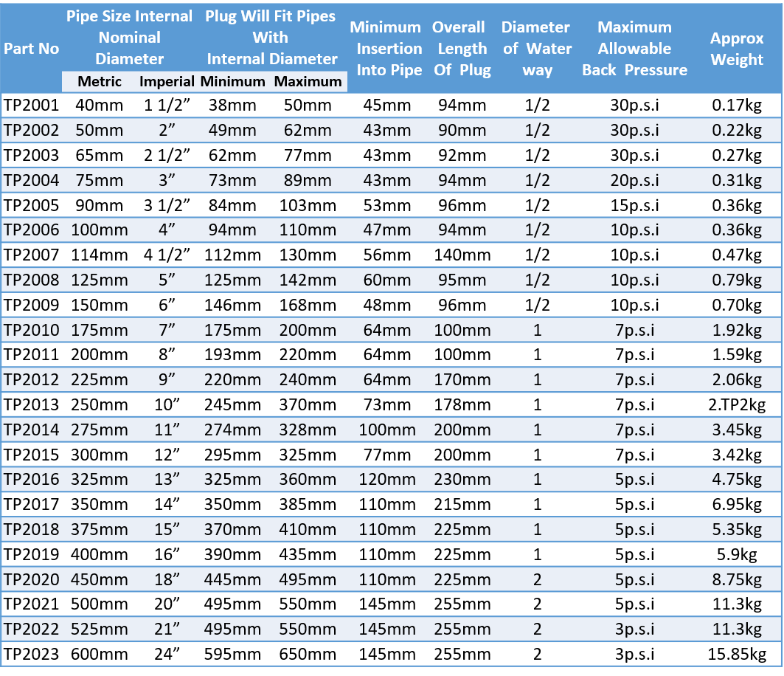Screen dimensions: 784x676
Task: Select part number TP2020
Action: 32,579
